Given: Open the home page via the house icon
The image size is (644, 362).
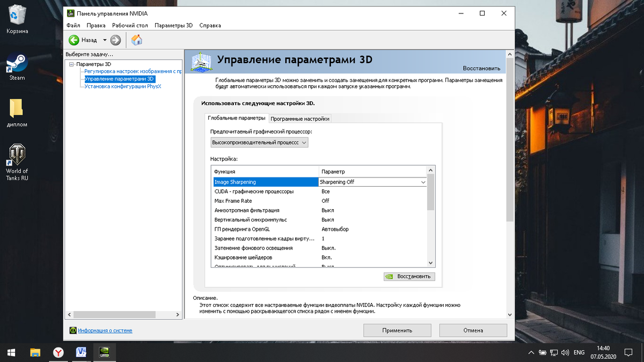Looking at the screenshot, I should click(136, 39).
